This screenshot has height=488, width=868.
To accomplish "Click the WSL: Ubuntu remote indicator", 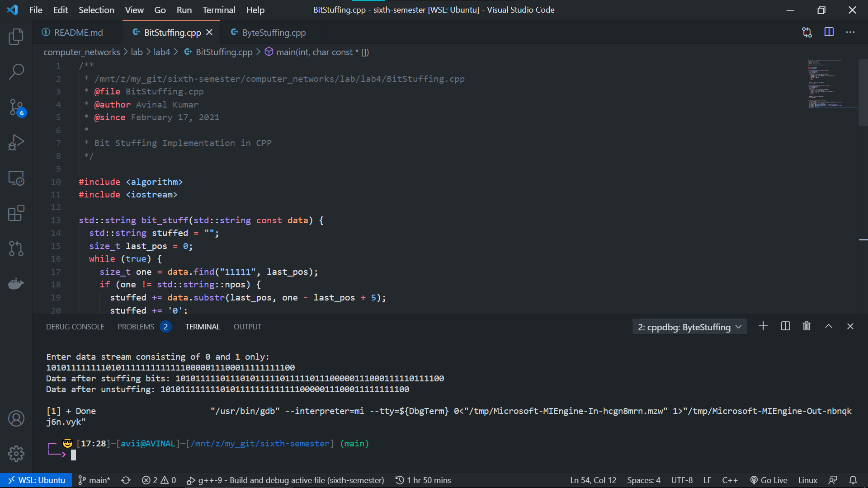I will click(x=36, y=480).
